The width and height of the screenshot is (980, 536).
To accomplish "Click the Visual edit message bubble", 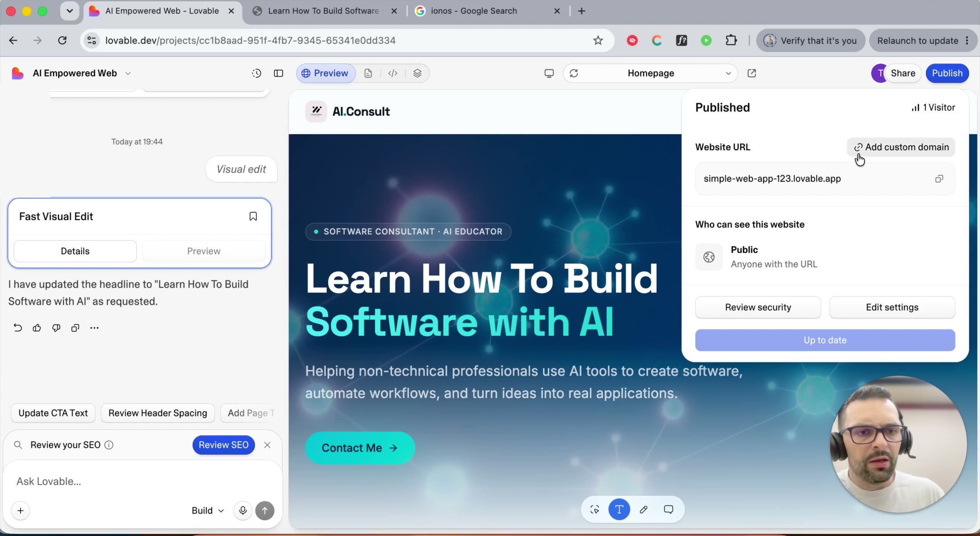I will pos(241,169).
